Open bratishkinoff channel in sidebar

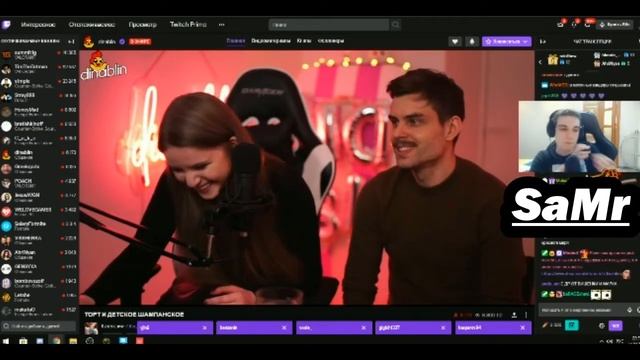click(39, 125)
